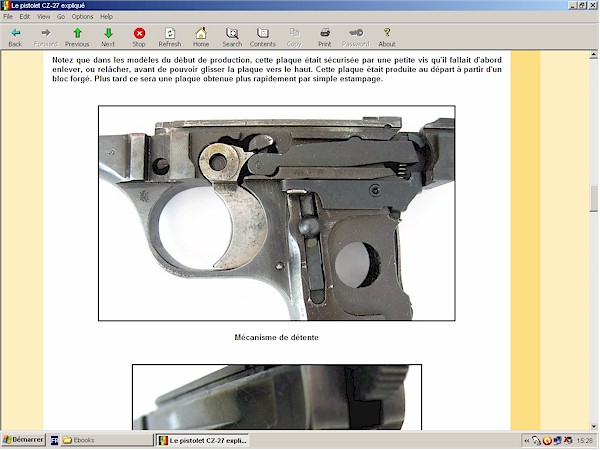Open the Edit menu
Viewport: 600px width, 450px height.
[25, 16]
